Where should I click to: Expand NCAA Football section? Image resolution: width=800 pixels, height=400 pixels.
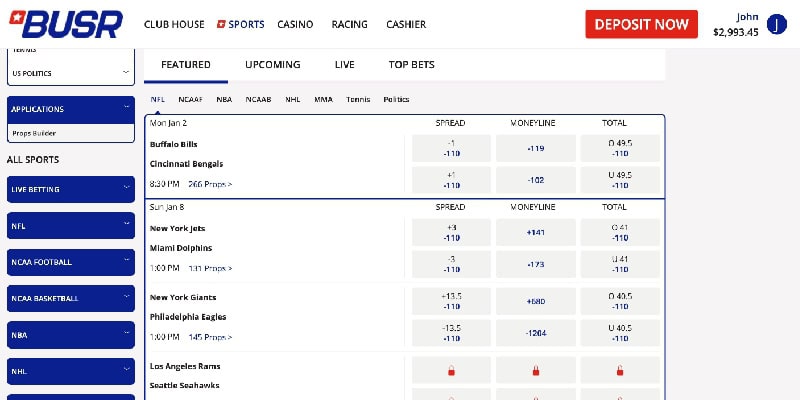[x=71, y=262]
